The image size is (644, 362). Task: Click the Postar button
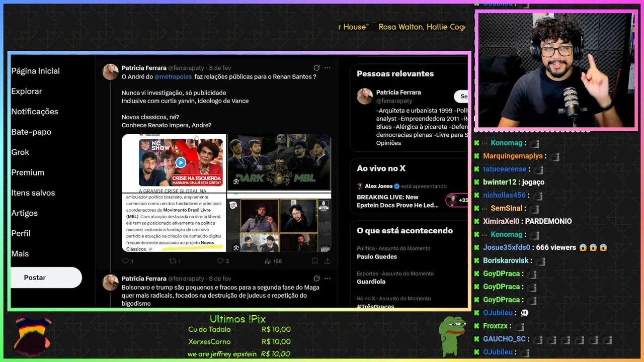click(46, 278)
